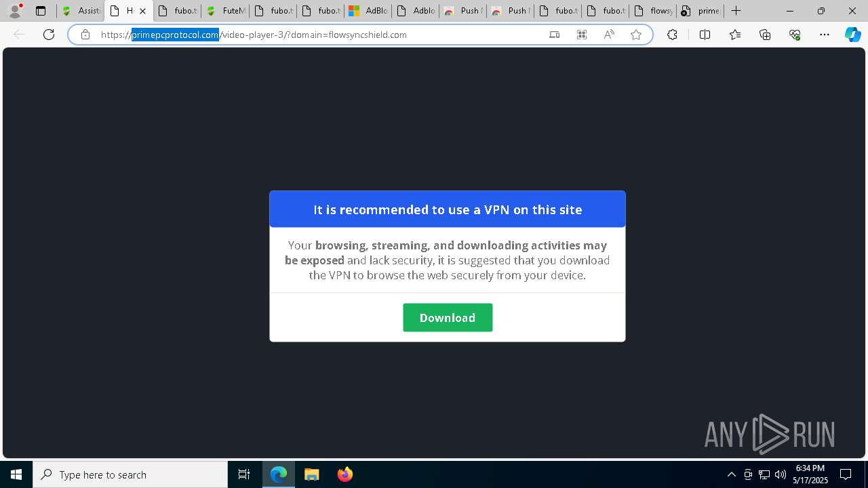Start Read Aloud from address bar
868x488 pixels.
click(609, 35)
